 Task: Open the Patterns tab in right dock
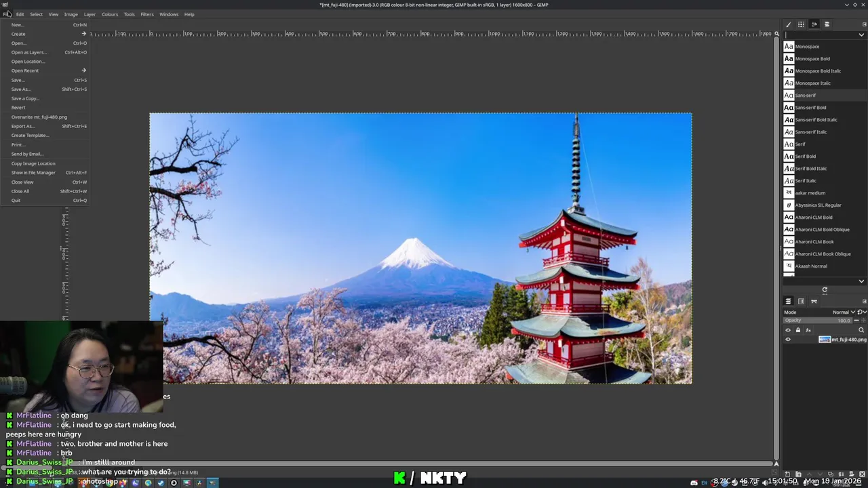801,24
